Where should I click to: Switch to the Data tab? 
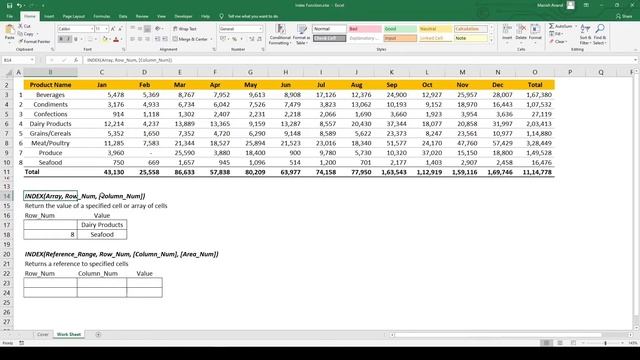pos(123,16)
